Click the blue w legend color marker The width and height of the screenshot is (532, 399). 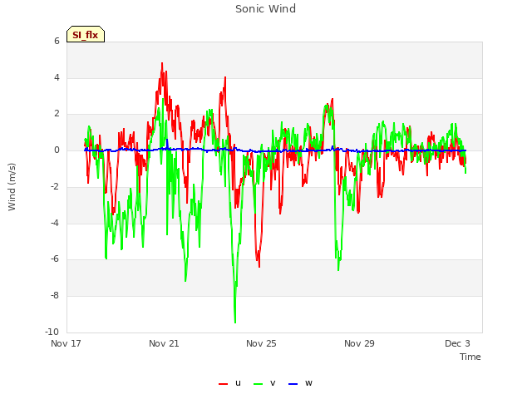tap(293, 384)
